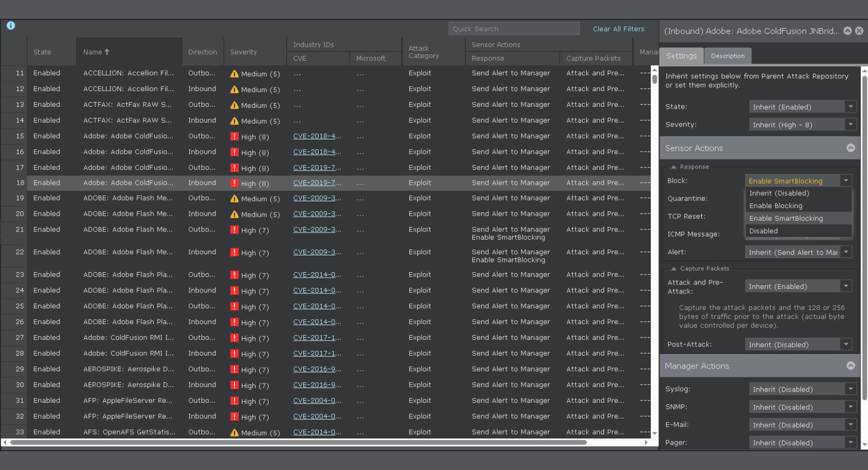Click the horizontal scrollbar of the table
Image resolution: width=868 pixels, height=470 pixels.
pyautogui.click(x=298, y=442)
